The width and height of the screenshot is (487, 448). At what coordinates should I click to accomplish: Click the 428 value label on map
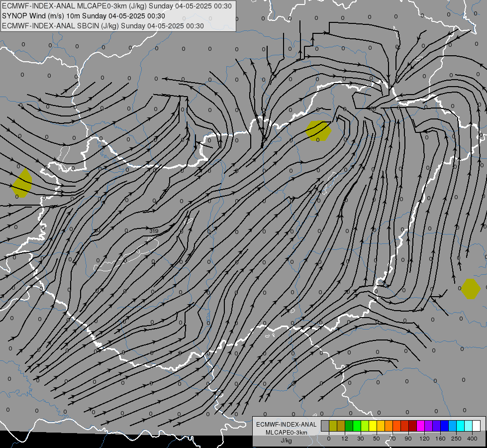pyautogui.click(x=372, y=109)
